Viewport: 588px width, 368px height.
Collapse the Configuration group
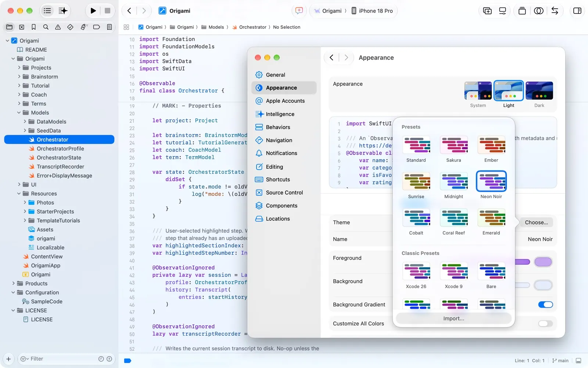(x=13, y=293)
